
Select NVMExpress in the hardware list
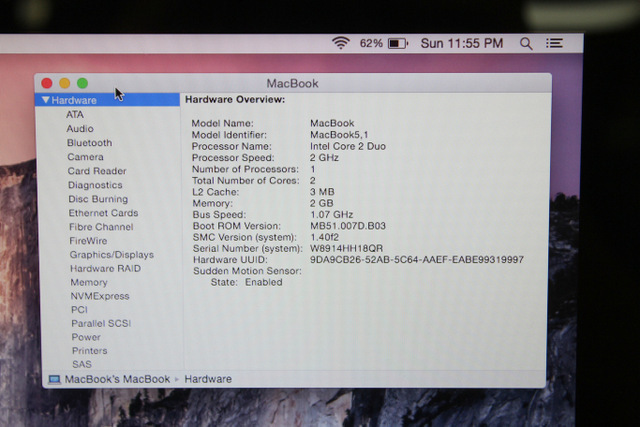click(x=99, y=296)
